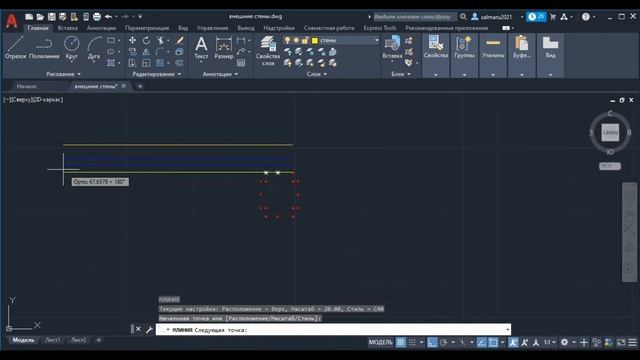
Task: Click the Сверху face of ViewCube
Action: tap(610, 132)
